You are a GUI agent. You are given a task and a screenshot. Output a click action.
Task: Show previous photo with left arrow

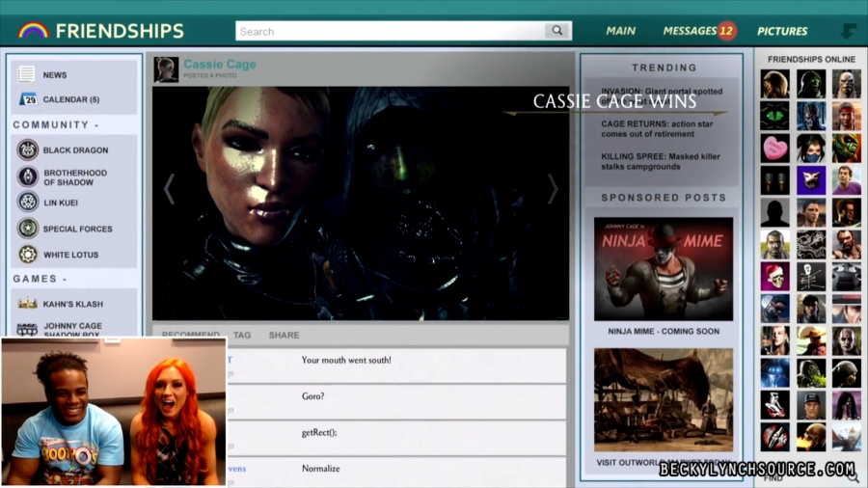[x=170, y=189]
